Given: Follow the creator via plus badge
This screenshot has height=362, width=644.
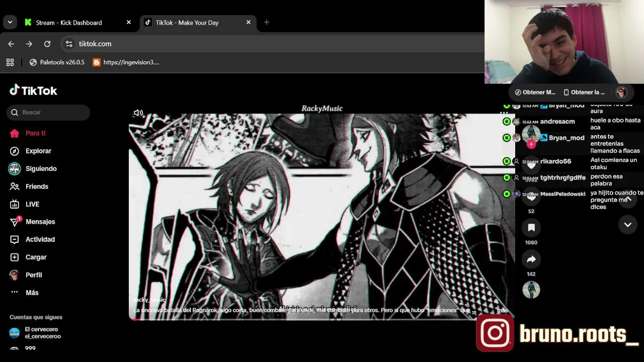Looking at the screenshot, I should click(x=531, y=144).
